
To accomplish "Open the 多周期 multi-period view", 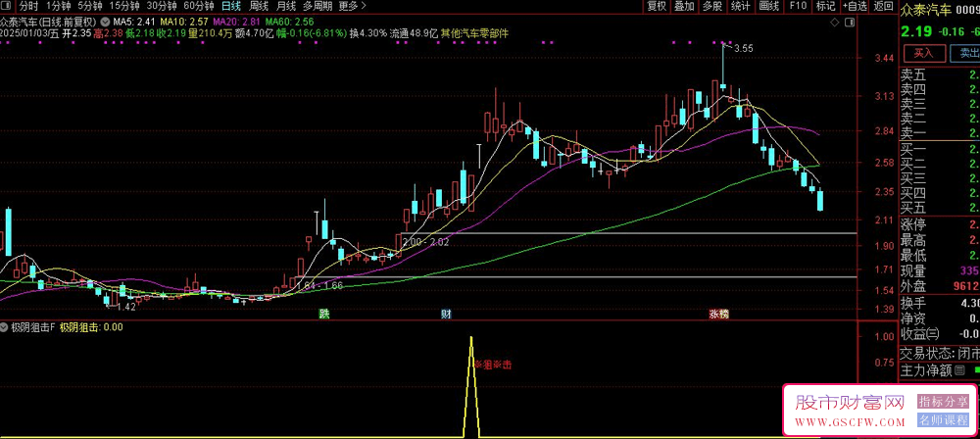I will click(x=318, y=6).
